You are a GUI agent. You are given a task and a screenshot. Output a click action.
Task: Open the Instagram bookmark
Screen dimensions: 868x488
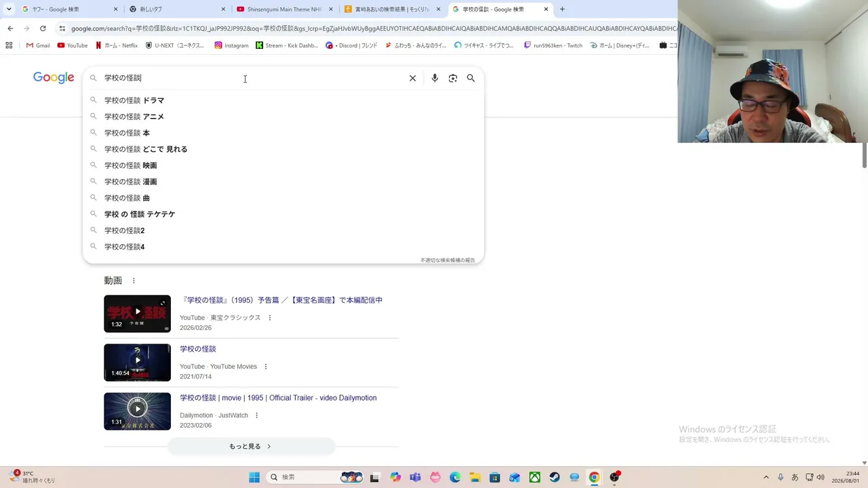[x=231, y=45]
